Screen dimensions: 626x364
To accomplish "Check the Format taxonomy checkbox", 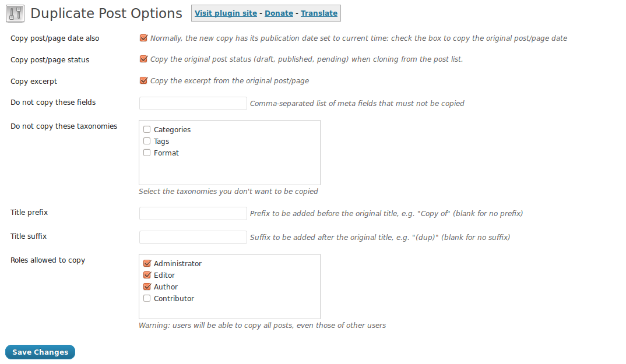I will click(x=147, y=153).
